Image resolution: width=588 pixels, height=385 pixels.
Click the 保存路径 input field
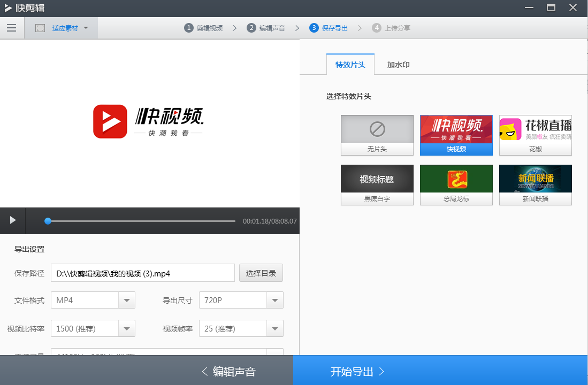tap(143, 273)
